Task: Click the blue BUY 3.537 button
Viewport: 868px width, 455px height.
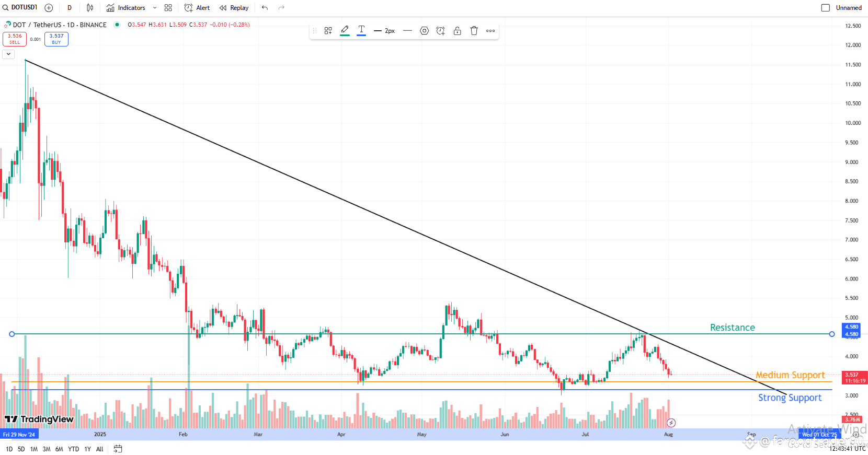Action: 56,39
